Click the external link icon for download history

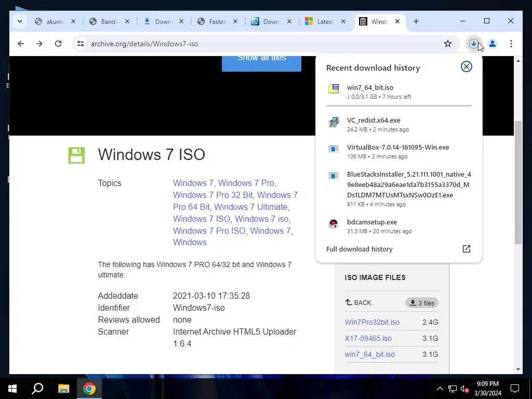466,249
